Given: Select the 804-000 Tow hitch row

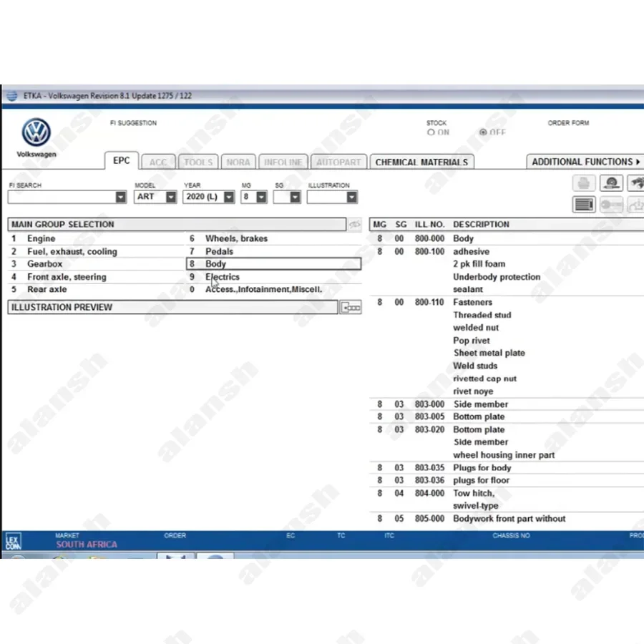Looking at the screenshot, I should click(473, 493).
